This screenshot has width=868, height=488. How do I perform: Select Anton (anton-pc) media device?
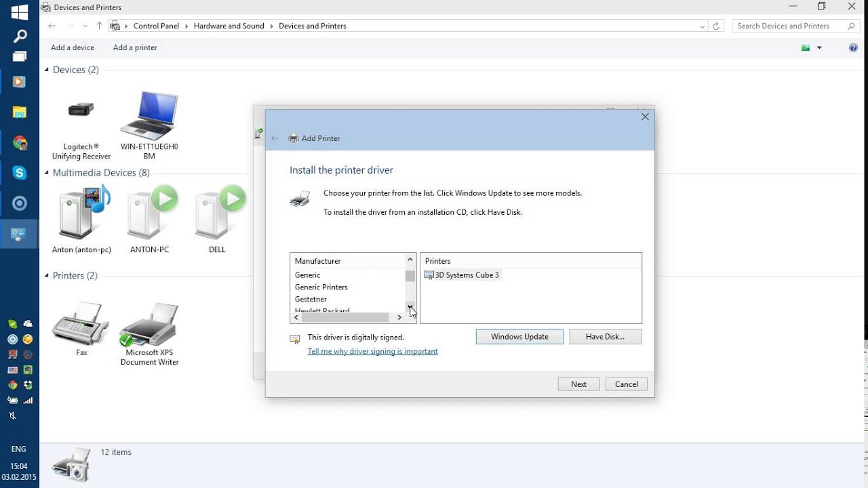point(81,220)
